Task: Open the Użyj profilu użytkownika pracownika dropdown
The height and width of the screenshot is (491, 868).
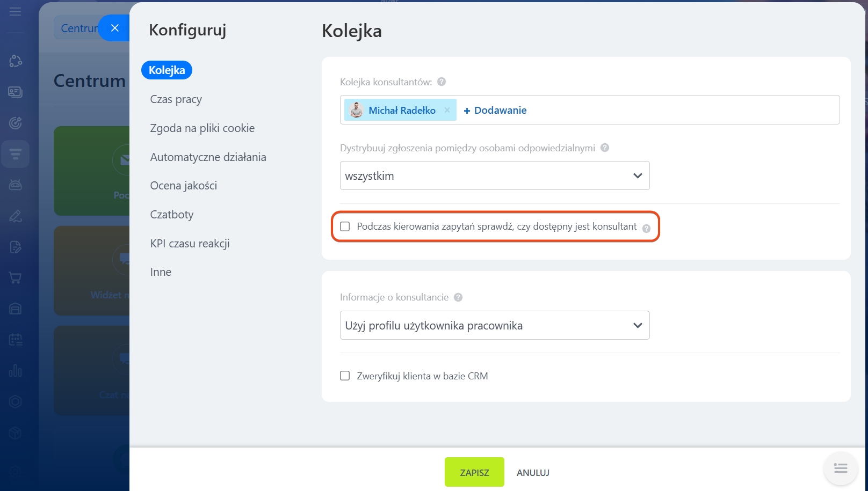Action: click(494, 325)
